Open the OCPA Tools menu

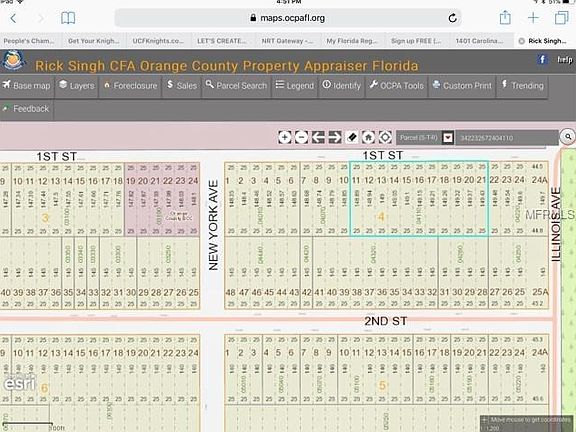[x=397, y=86]
